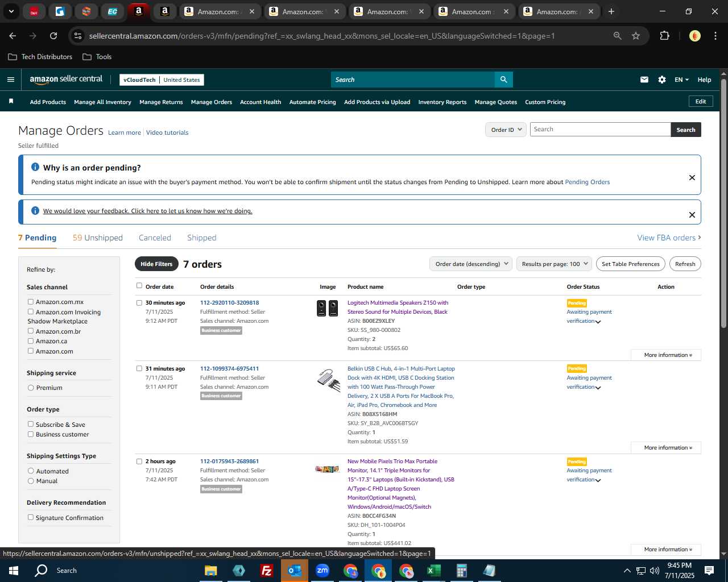Close the feedback banner
728x582 pixels.
point(692,215)
